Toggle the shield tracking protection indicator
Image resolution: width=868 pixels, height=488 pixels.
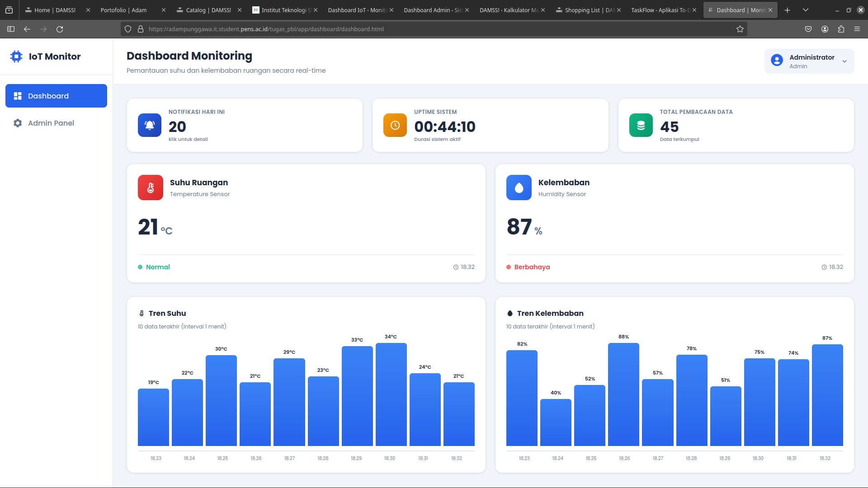[x=128, y=29]
